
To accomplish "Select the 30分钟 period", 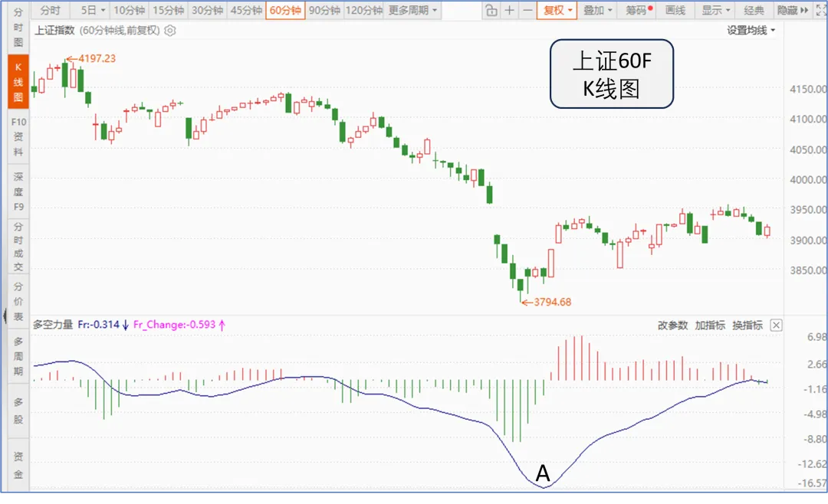I will (208, 10).
